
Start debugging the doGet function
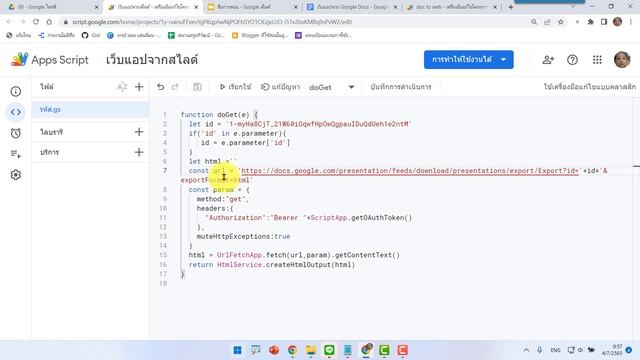[x=280, y=87]
